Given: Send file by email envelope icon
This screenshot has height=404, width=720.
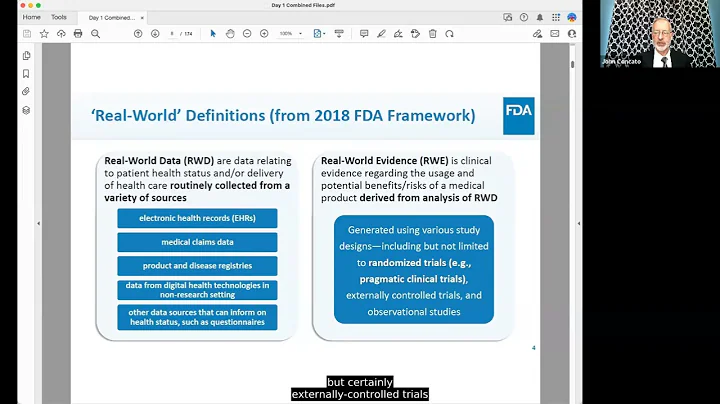Looking at the screenshot, I should pyautogui.click(x=555, y=34).
